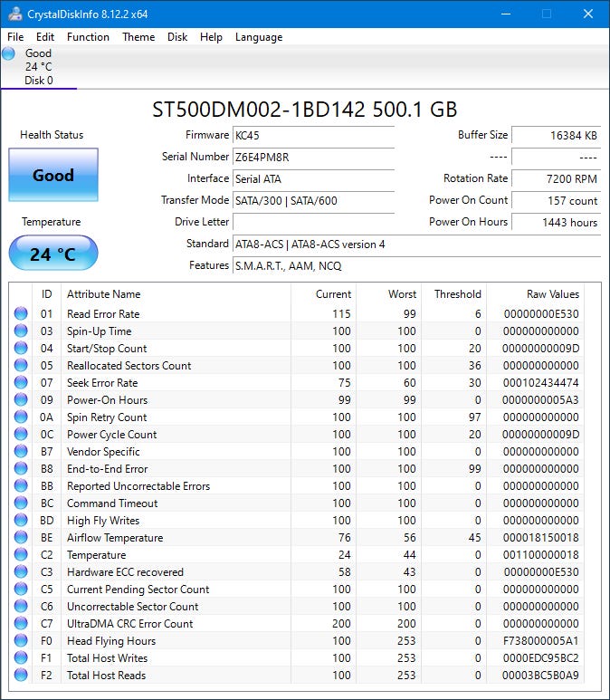Click the Serial Number field
The image size is (610, 700).
tap(313, 157)
